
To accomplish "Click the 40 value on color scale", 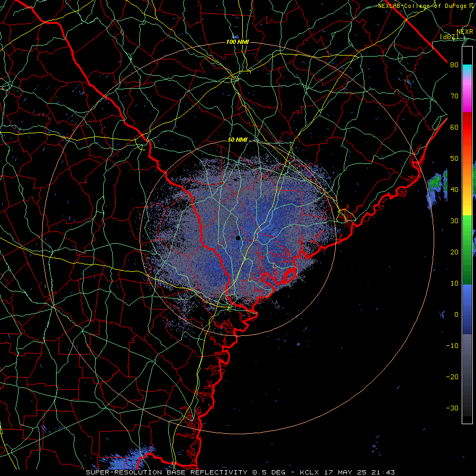I will [454, 190].
